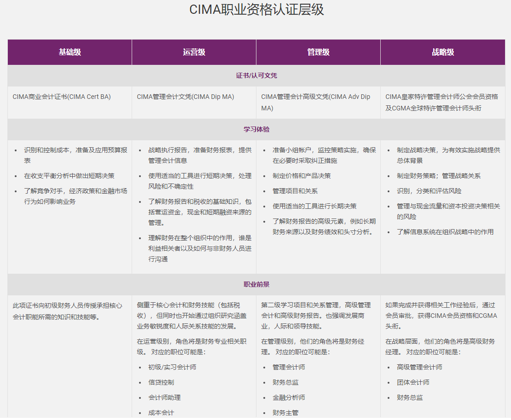Select the "会计师助理" job title

point(164,397)
